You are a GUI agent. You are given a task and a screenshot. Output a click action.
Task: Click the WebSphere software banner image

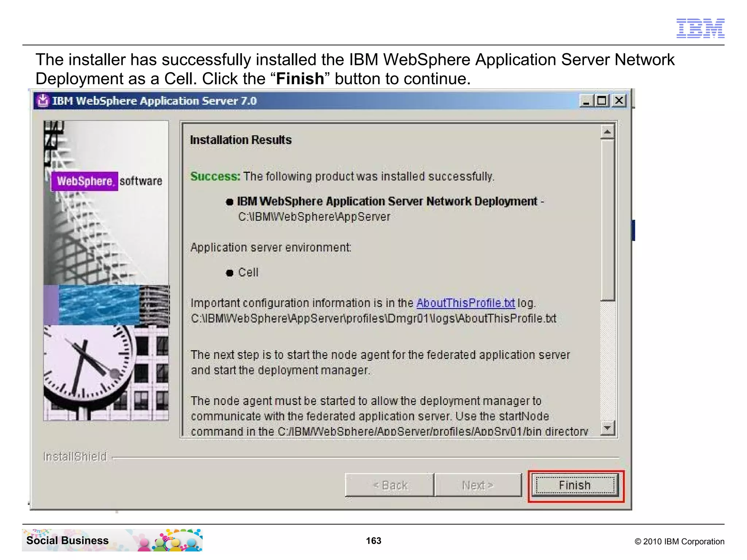[106, 271]
